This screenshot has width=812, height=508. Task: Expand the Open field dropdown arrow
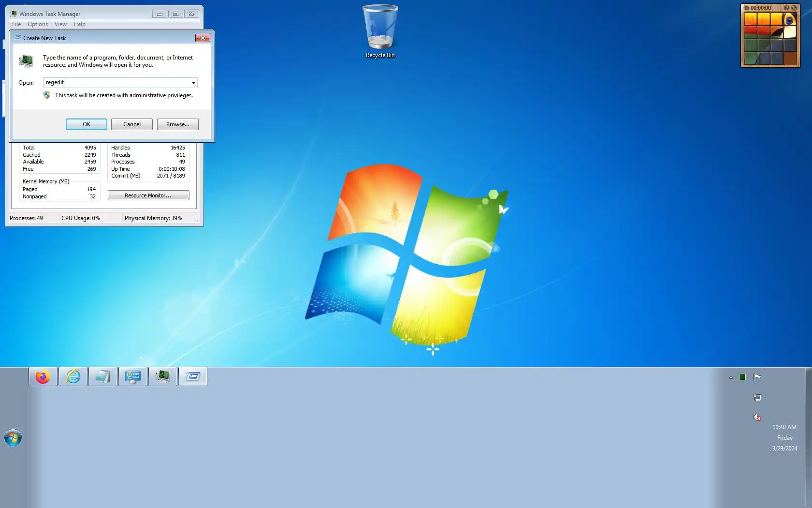pyautogui.click(x=193, y=83)
